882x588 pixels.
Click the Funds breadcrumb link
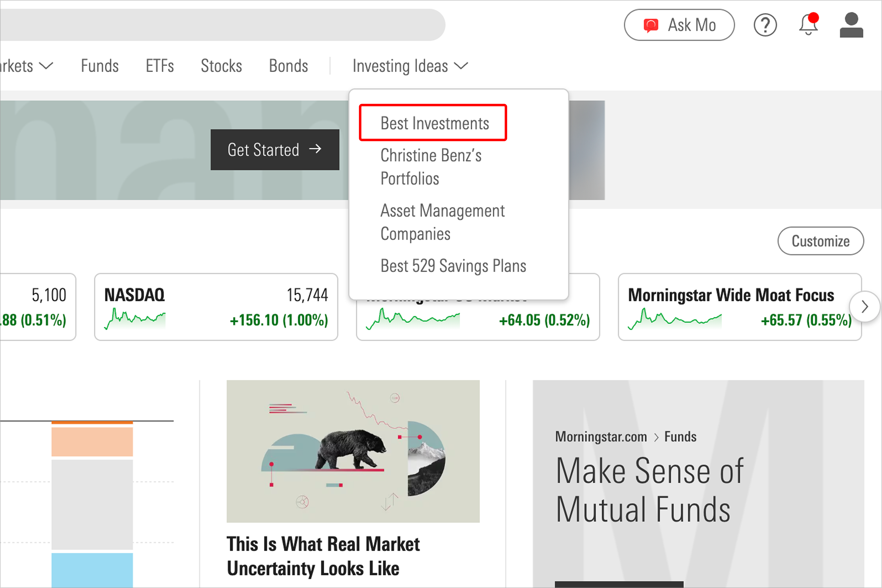(x=680, y=436)
